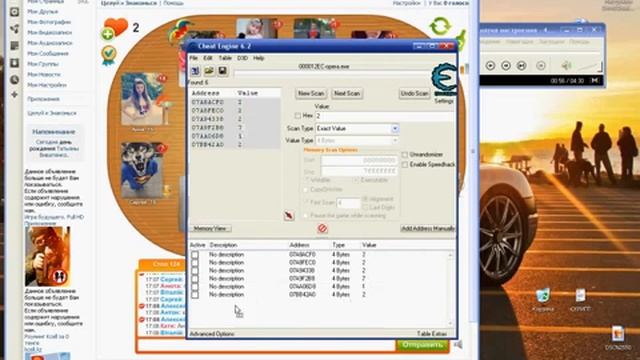Click the document file icon on the desktop
Image resolution: width=640 pixels, height=360 pixels.
coord(580,296)
